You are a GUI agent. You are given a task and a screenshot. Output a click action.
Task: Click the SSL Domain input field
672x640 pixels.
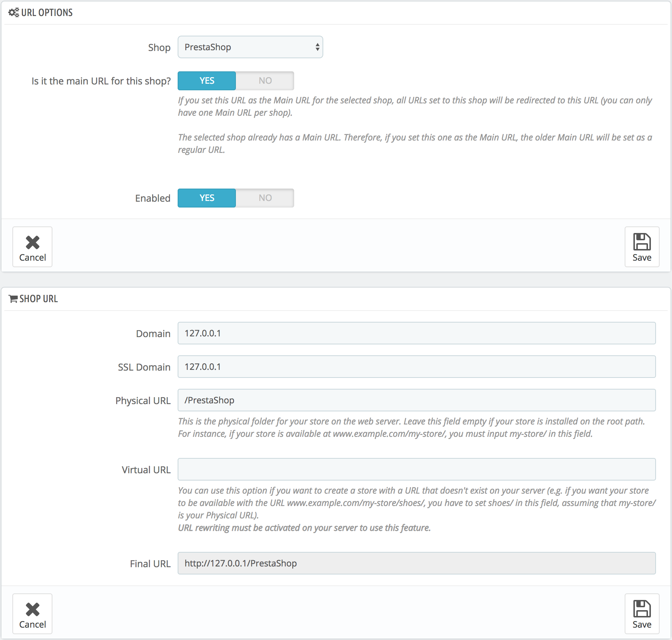tap(416, 367)
